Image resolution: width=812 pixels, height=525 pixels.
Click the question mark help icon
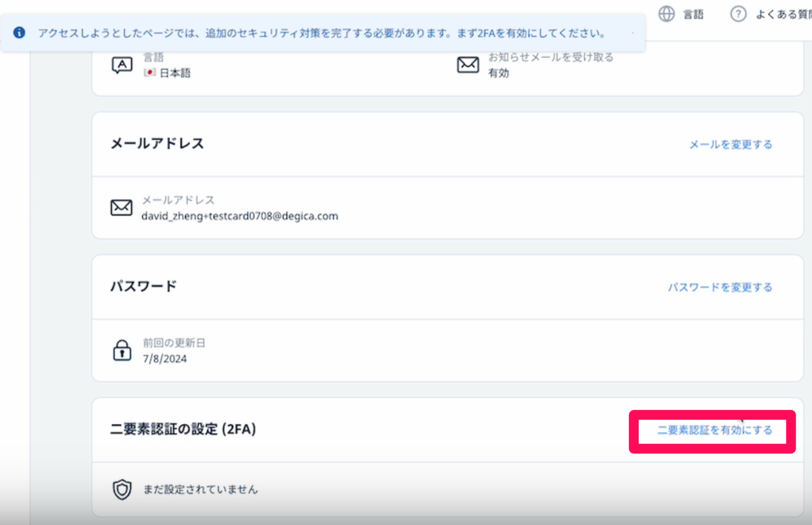pyautogui.click(x=738, y=15)
